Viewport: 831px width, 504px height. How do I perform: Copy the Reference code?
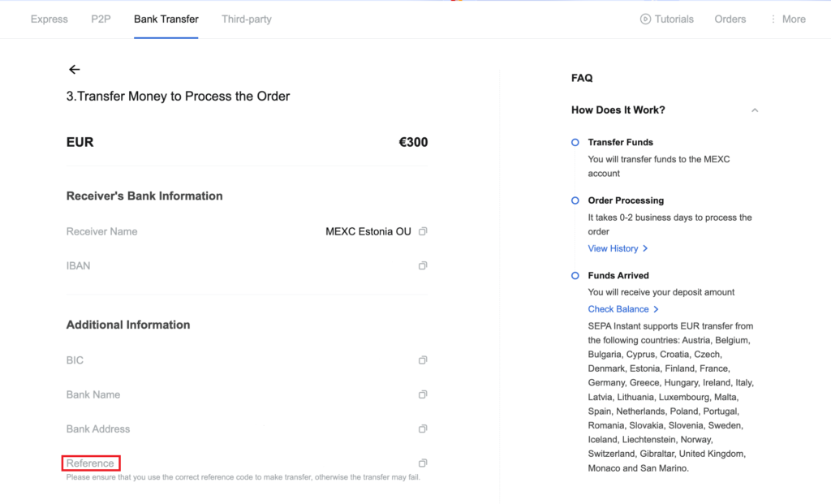pos(422,463)
